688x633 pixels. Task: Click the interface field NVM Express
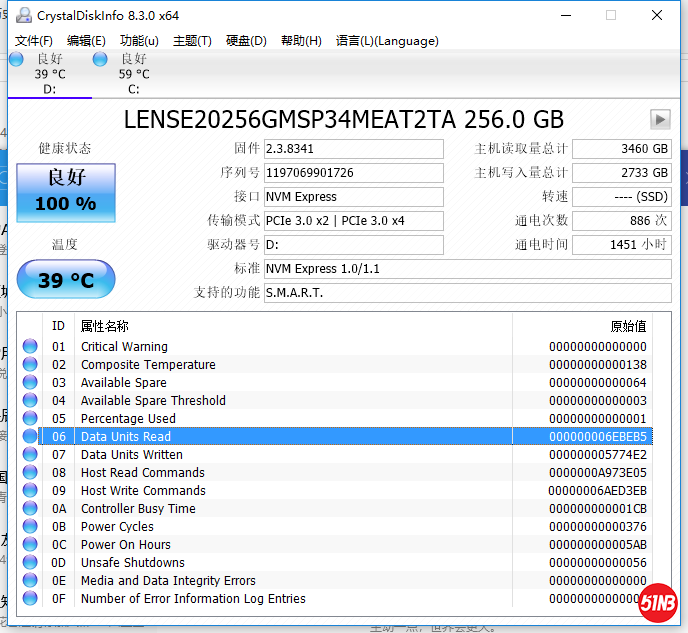click(x=353, y=197)
